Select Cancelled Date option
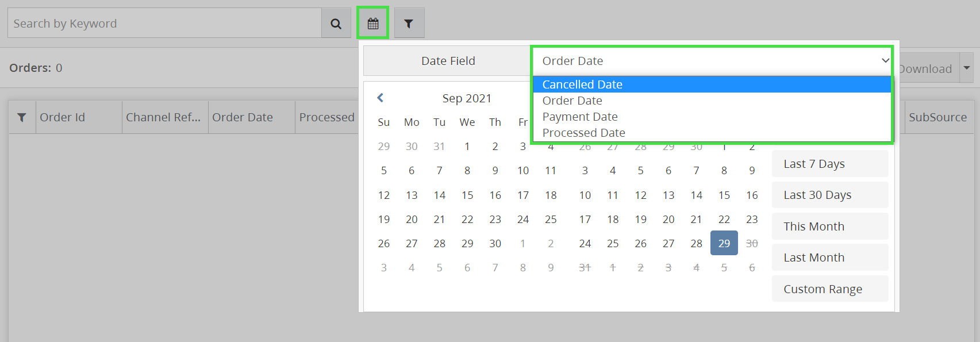Image resolution: width=980 pixels, height=342 pixels. point(582,84)
